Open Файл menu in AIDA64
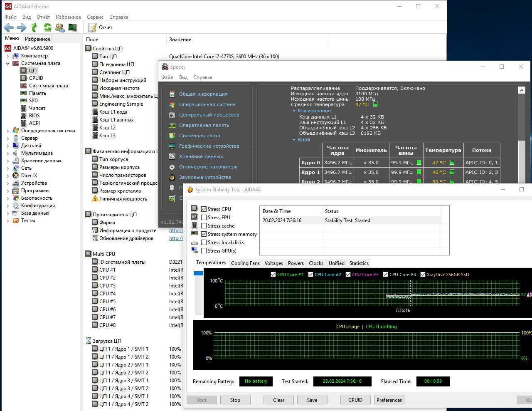This screenshot has width=532, height=411. click(10, 17)
